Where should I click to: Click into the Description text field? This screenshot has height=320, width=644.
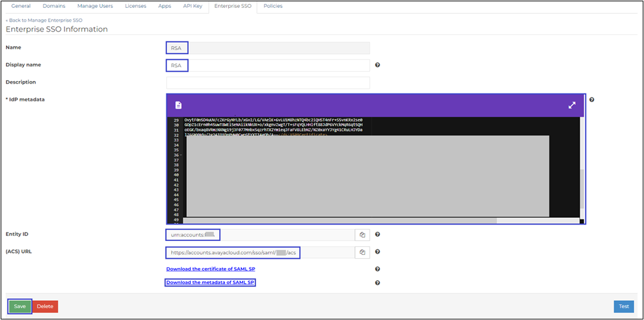pos(268,82)
